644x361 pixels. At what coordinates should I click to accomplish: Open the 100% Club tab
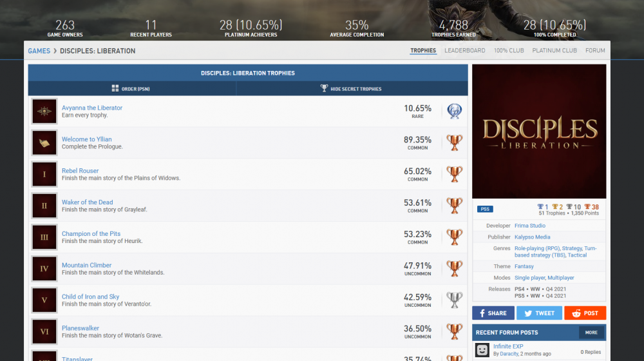(509, 51)
